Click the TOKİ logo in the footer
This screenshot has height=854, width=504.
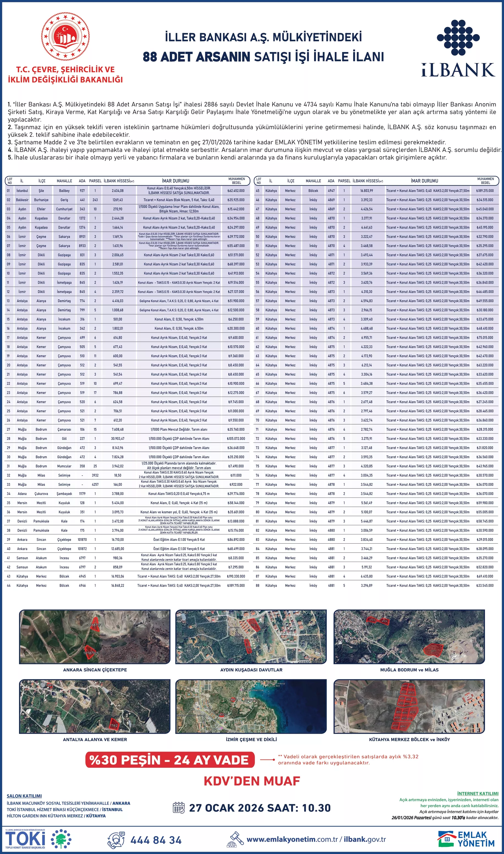tap(26, 838)
